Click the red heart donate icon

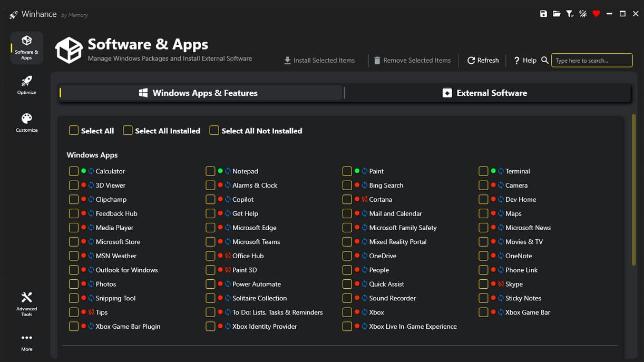point(596,14)
